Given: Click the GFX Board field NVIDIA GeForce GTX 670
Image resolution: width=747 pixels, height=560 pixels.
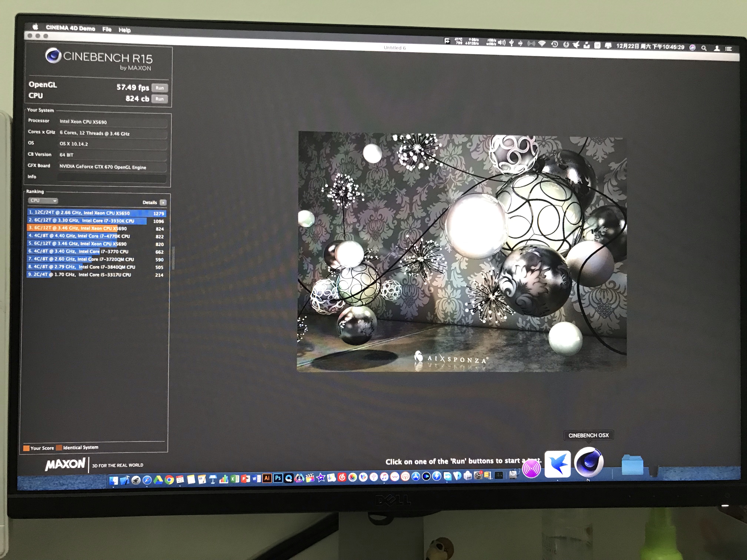Looking at the screenshot, I should (x=113, y=167).
